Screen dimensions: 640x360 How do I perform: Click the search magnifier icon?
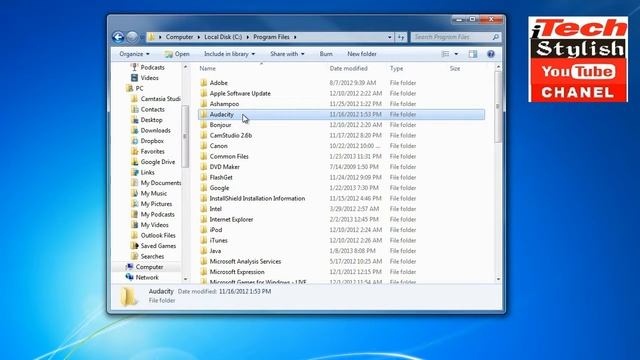[496, 37]
